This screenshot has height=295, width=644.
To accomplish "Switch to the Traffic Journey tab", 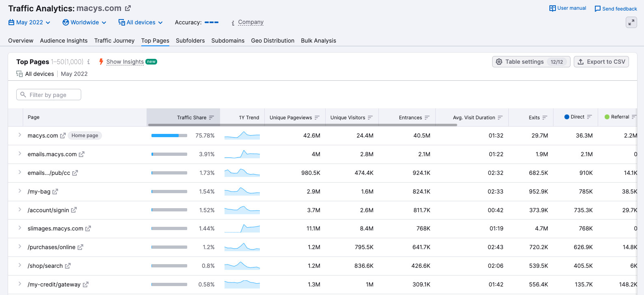I will coord(115,41).
